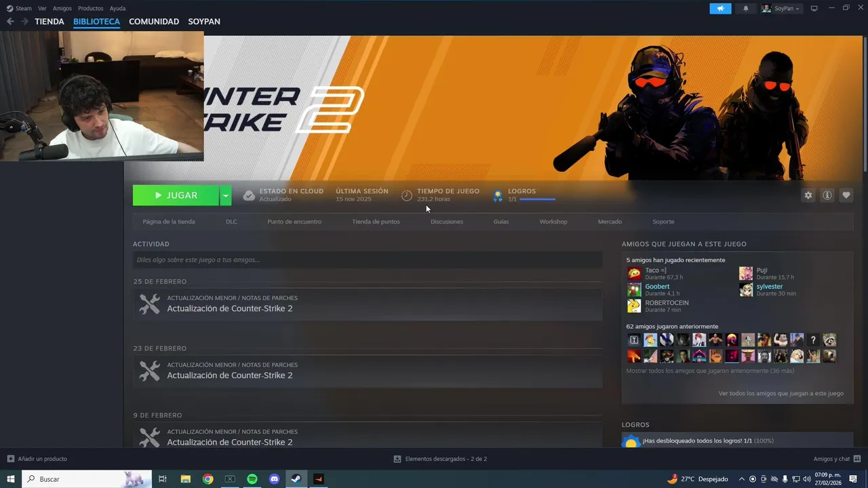Click the activity message input field
The image size is (868, 488).
pyautogui.click(x=368, y=260)
